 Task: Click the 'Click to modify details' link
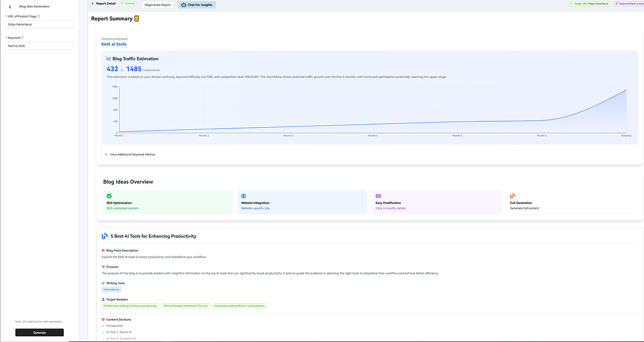[391, 208]
